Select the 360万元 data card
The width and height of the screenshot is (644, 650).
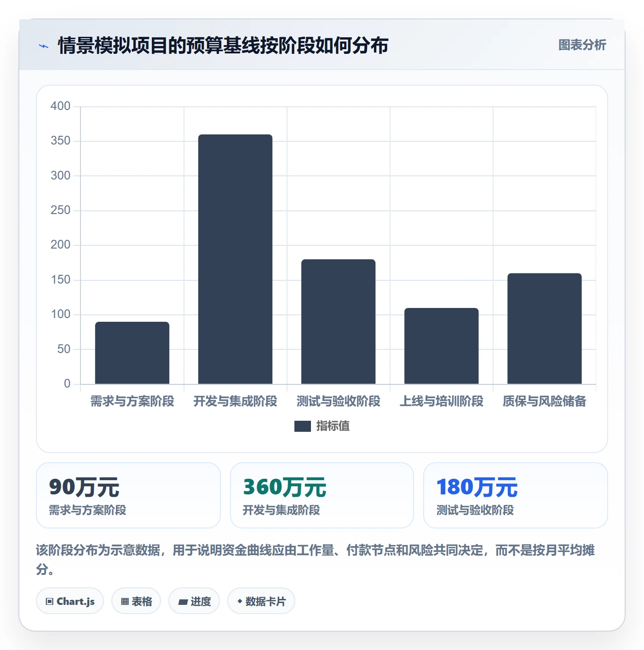[322, 495]
